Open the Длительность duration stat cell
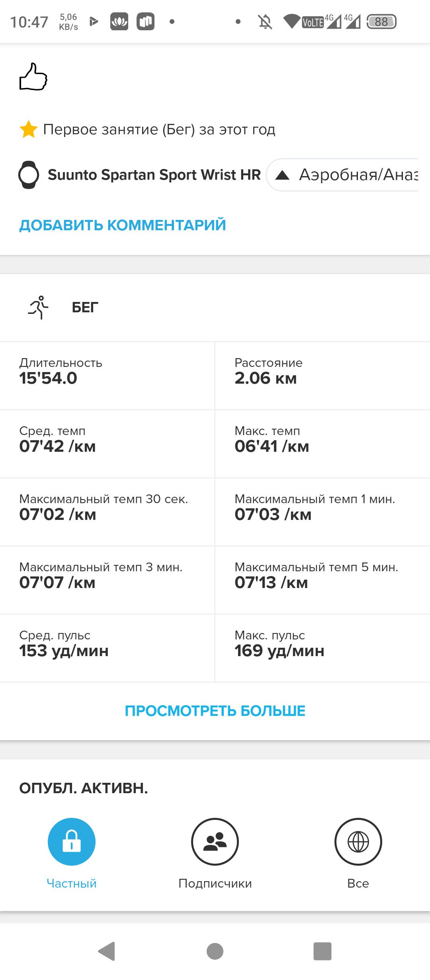The width and height of the screenshot is (430, 980). click(107, 376)
